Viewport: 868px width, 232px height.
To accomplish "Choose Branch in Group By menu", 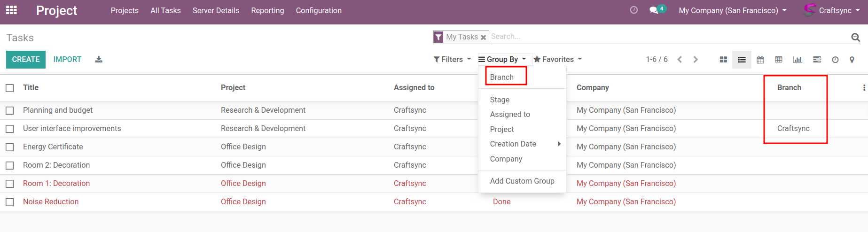I will [502, 77].
